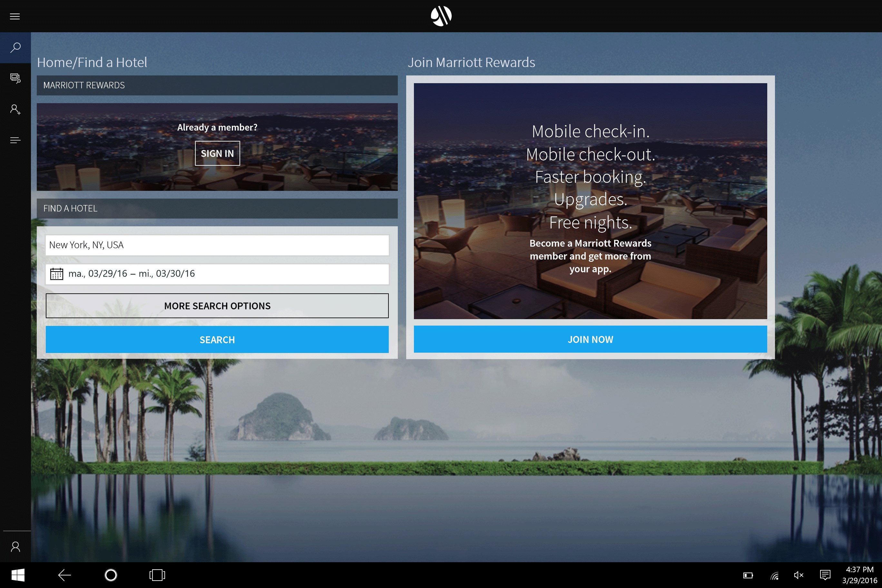Open the find reservations sidebar icon
Screen dimensions: 882x588
pos(15,78)
